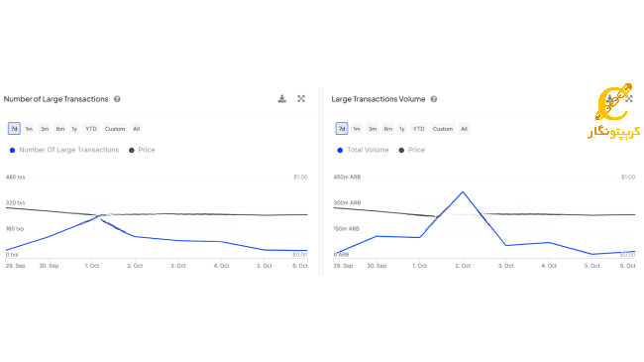Click '480 txs' axis label

[16, 177]
